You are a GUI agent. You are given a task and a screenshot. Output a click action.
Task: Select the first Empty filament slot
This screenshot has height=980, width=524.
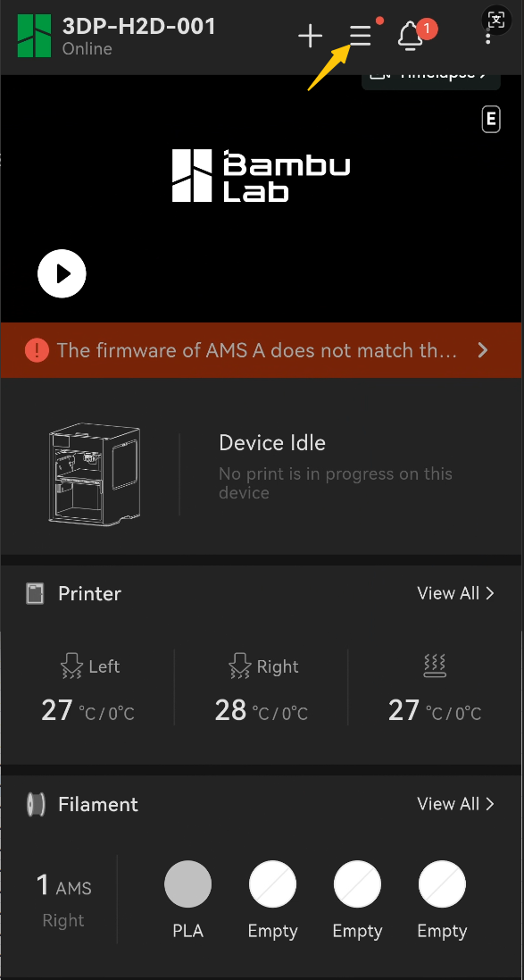tap(273, 884)
